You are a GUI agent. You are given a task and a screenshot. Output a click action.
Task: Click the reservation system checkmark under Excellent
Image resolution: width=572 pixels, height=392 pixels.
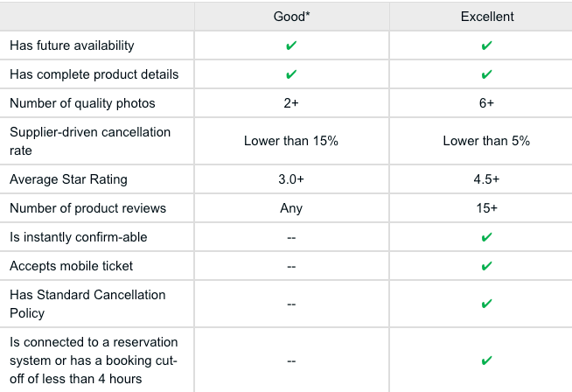coord(486,360)
